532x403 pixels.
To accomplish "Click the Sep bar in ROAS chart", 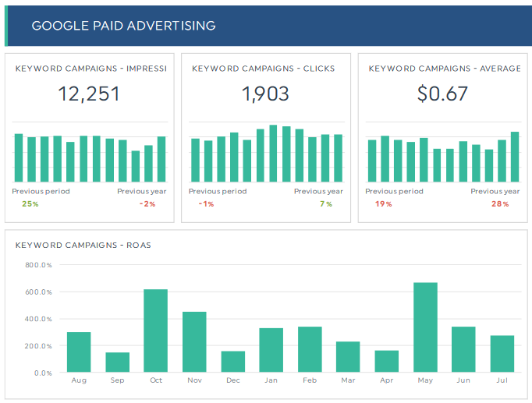I will click(x=117, y=362).
